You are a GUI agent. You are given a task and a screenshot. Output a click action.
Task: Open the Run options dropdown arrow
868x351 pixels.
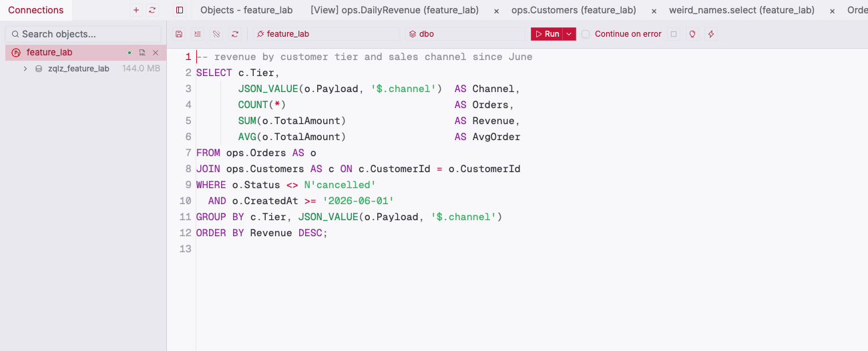pos(569,34)
